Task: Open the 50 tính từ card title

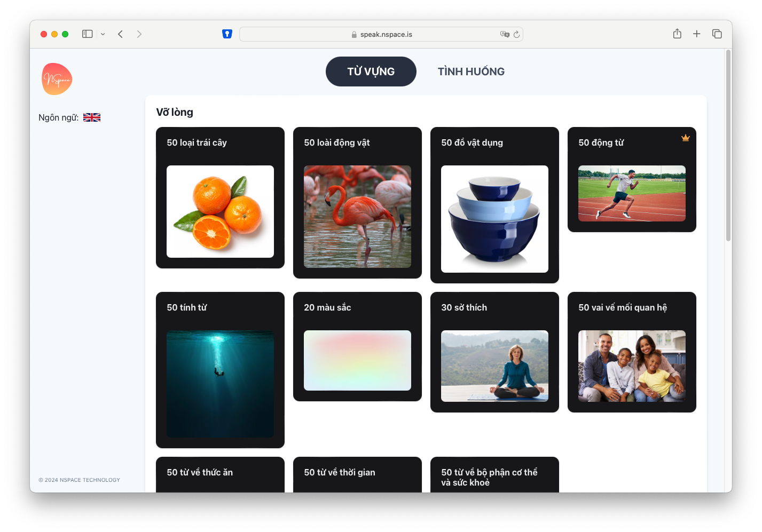Action: pos(187,307)
